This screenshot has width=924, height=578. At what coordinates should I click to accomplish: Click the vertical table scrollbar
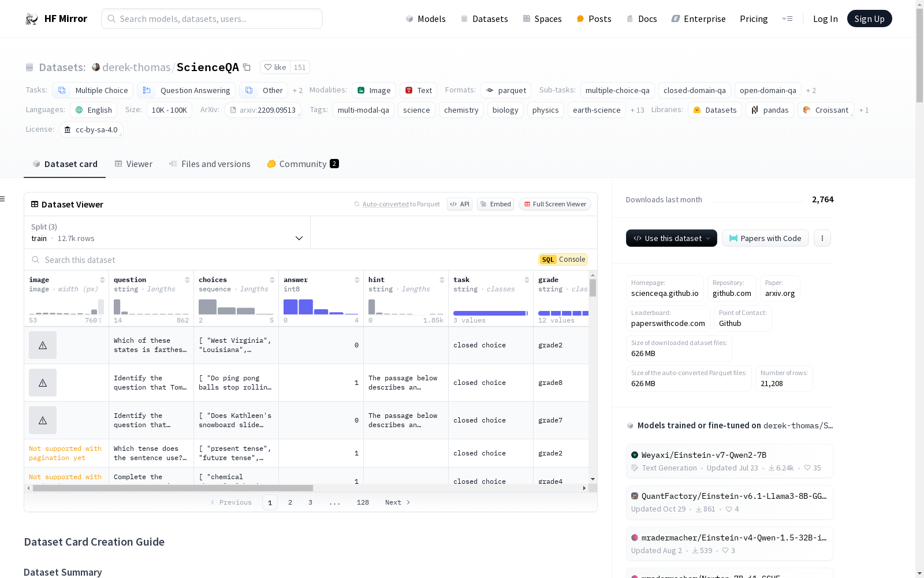[593, 287]
